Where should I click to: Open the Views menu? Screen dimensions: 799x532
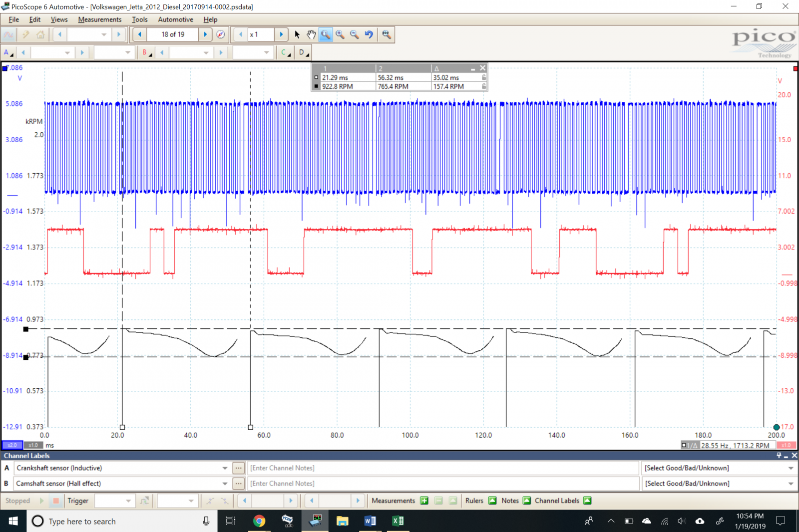[x=59, y=19]
